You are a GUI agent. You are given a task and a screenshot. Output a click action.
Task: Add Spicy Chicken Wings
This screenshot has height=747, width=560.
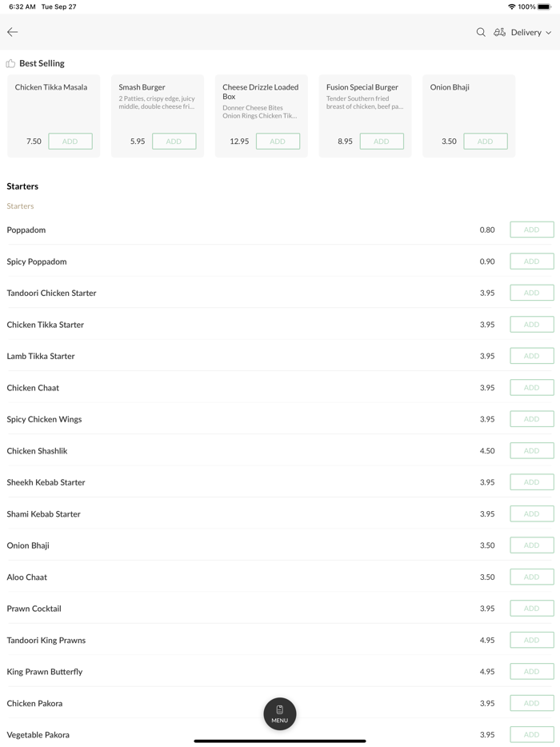532,419
